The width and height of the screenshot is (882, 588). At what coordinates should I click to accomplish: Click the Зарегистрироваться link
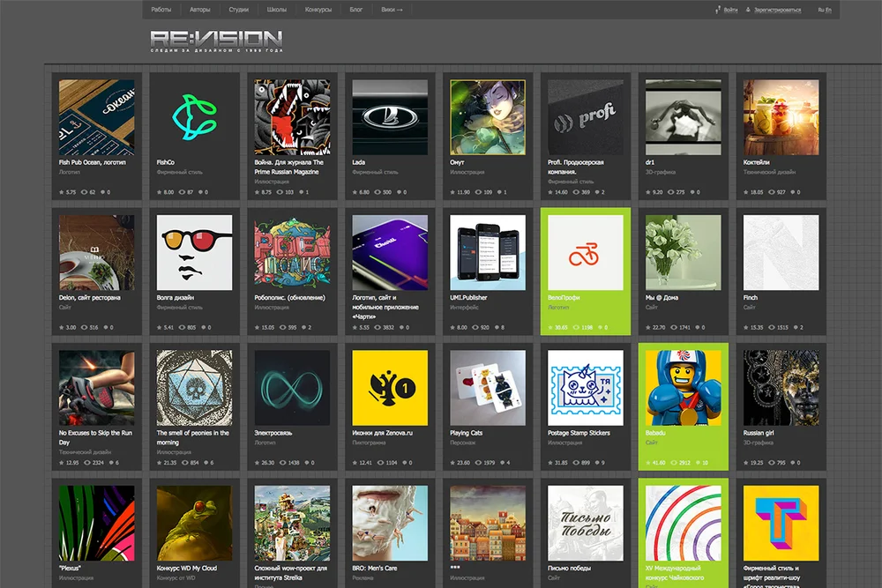(777, 10)
